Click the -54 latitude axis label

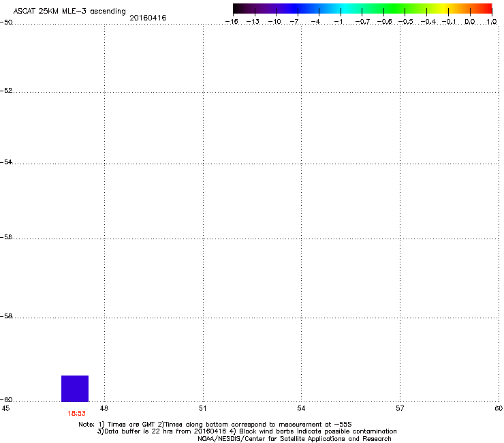pos(6,162)
